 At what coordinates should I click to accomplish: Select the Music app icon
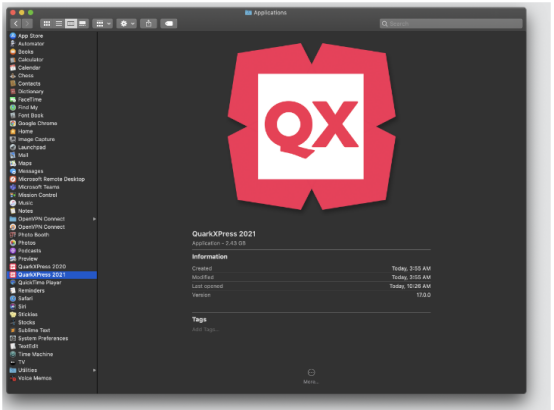point(13,203)
